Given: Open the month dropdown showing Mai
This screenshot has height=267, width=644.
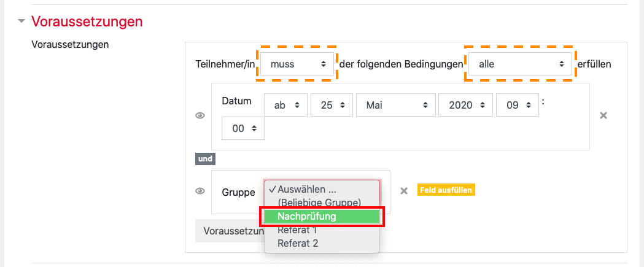Looking at the screenshot, I should click(x=395, y=105).
